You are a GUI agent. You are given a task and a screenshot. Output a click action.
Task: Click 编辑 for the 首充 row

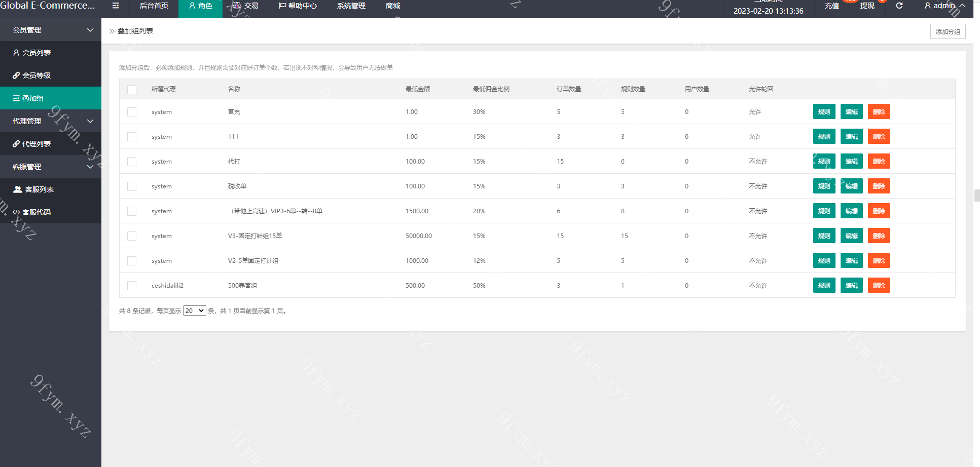pyautogui.click(x=851, y=111)
